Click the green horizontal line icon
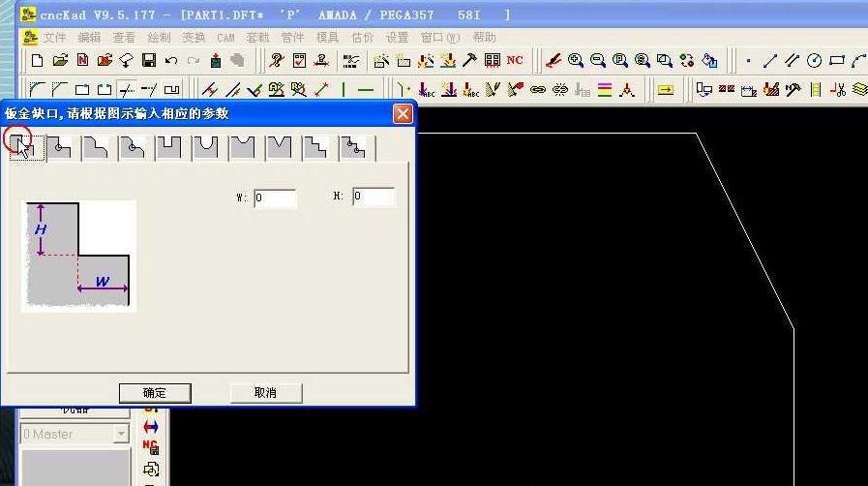Screen dimensions: 868x486 point(366,89)
